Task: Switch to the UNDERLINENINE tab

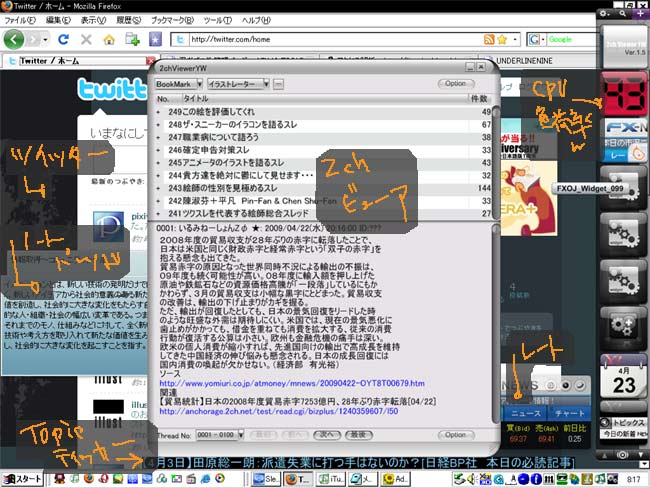Action: point(524,61)
